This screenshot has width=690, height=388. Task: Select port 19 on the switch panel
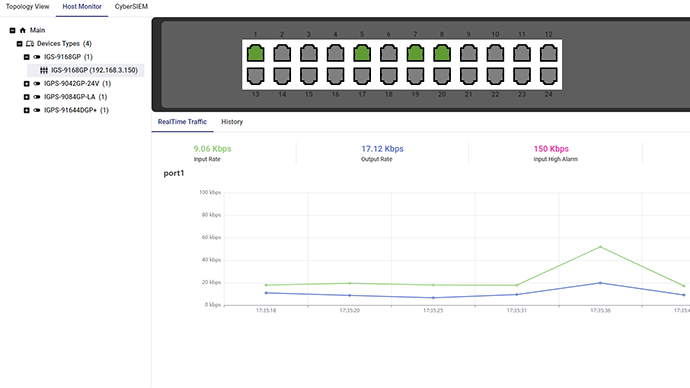(x=415, y=76)
